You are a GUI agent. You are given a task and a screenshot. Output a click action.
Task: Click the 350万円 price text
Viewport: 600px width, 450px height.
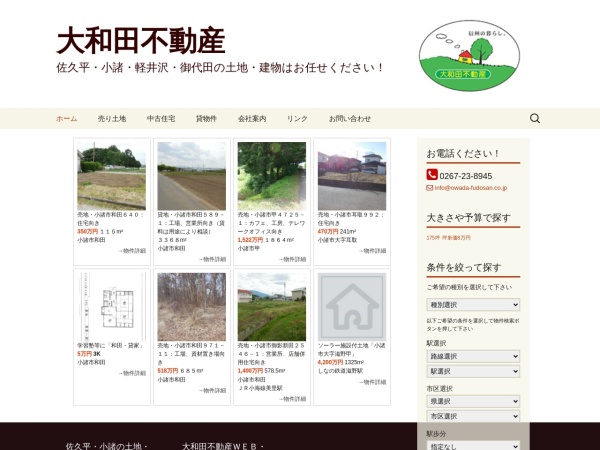(88, 232)
